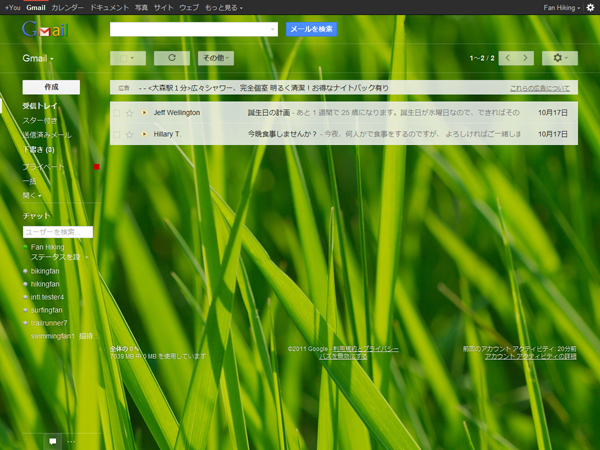Click the 作成 compose button
The image size is (600, 450).
(51, 87)
